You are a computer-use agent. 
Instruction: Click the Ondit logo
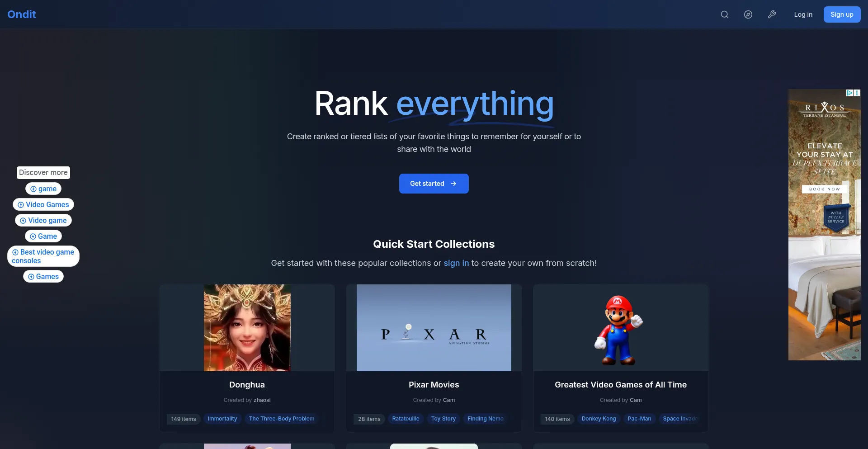pos(22,14)
